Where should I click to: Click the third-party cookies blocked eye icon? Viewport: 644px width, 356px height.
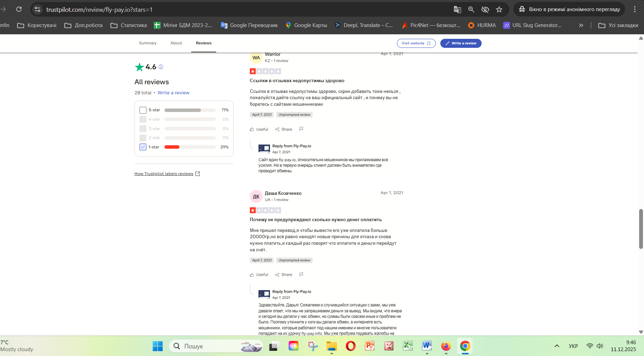485,9
